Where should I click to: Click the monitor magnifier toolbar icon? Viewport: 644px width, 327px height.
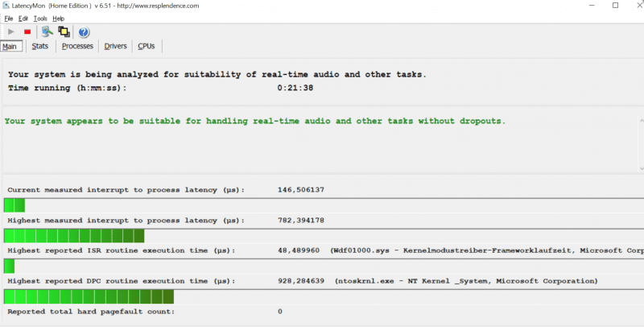point(47,31)
